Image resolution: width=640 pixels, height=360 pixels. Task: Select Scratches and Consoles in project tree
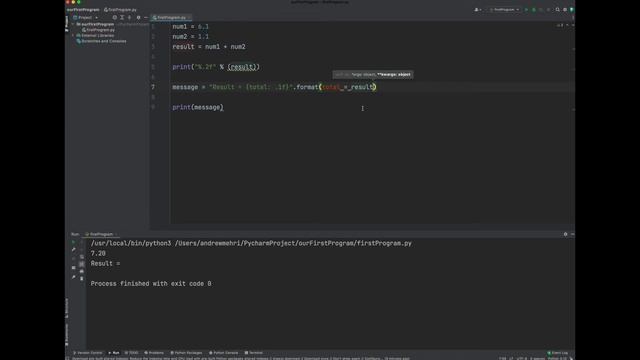pos(101,41)
